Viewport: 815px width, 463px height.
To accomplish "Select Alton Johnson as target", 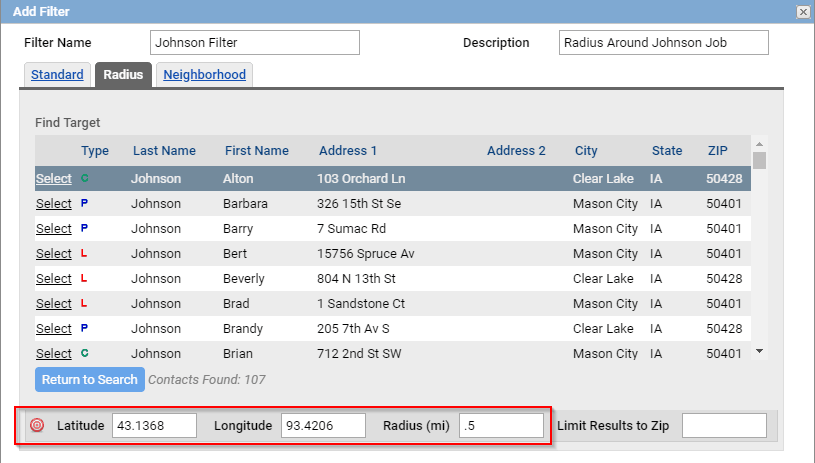I will [x=54, y=178].
